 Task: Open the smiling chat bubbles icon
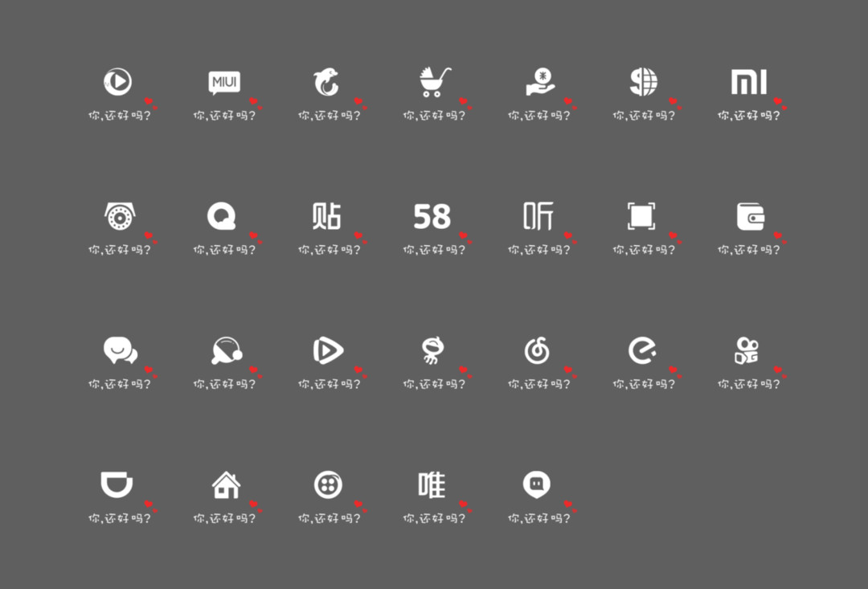pos(120,350)
